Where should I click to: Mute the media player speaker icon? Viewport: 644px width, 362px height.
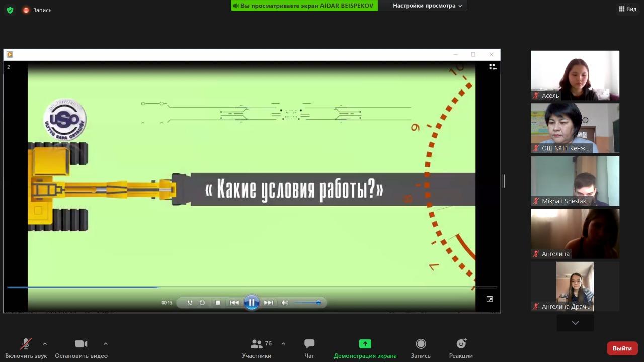(285, 303)
